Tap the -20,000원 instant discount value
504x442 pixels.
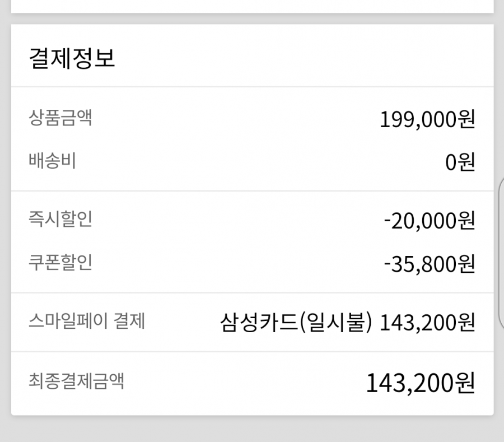[430, 221]
